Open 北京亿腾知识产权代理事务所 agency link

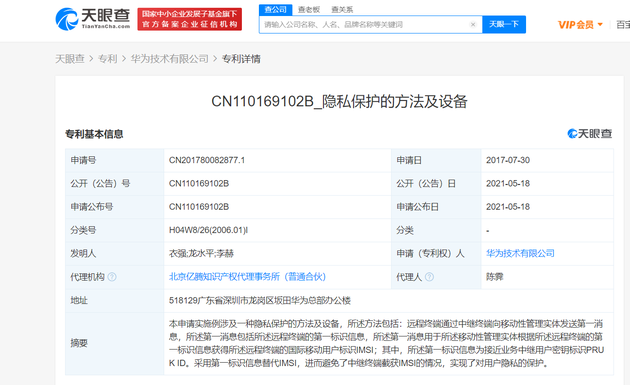(x=247, y=276)
